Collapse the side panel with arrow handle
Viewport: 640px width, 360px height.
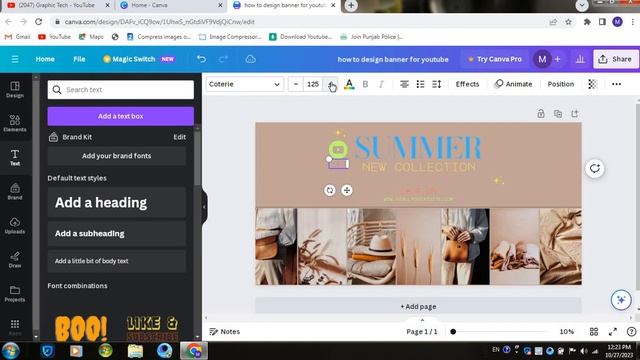(204, 207)
